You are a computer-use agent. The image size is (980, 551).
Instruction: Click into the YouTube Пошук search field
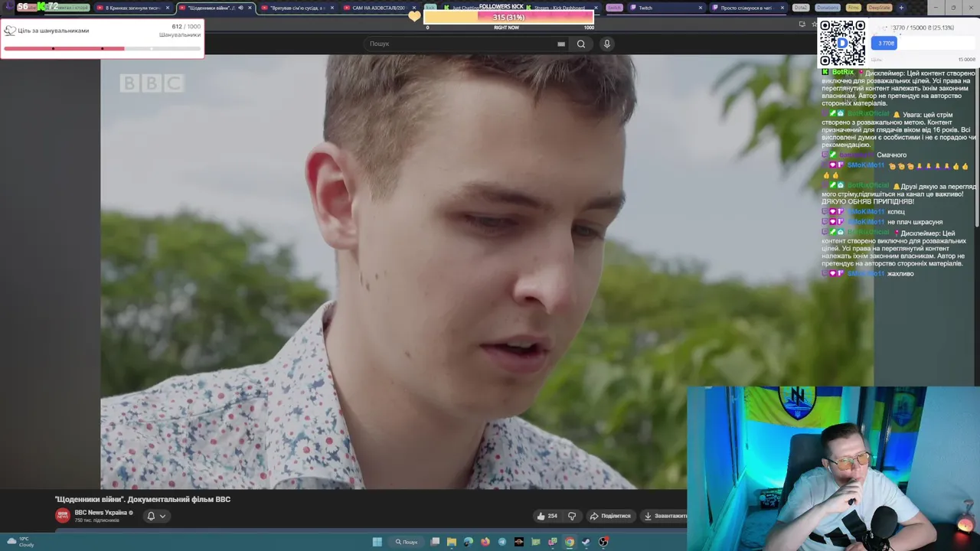(x=462, y=44)
